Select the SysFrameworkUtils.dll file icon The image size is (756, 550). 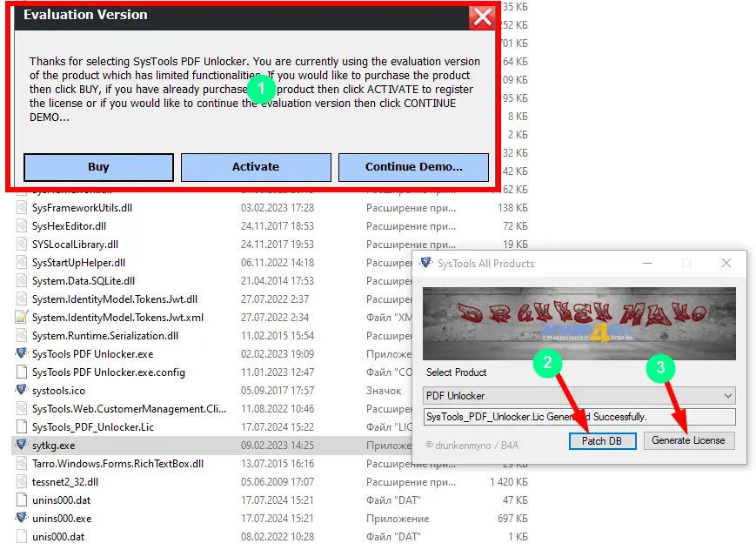click(22, 208)
